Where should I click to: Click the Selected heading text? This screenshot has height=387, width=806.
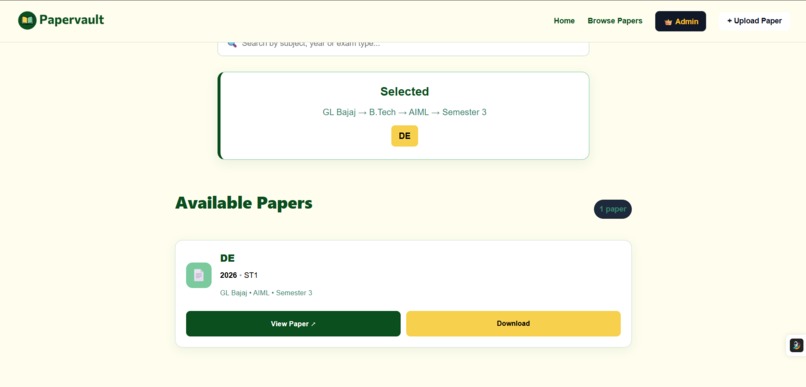(405, 91)
